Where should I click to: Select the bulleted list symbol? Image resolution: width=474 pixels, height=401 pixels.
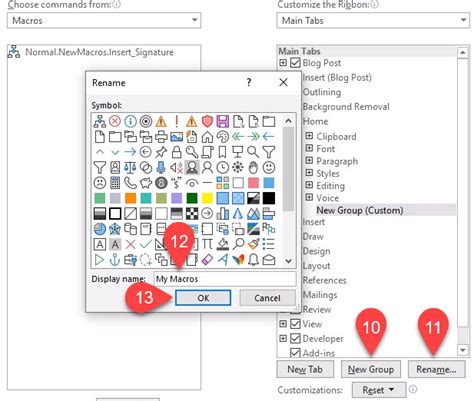[x=269, y=244]
